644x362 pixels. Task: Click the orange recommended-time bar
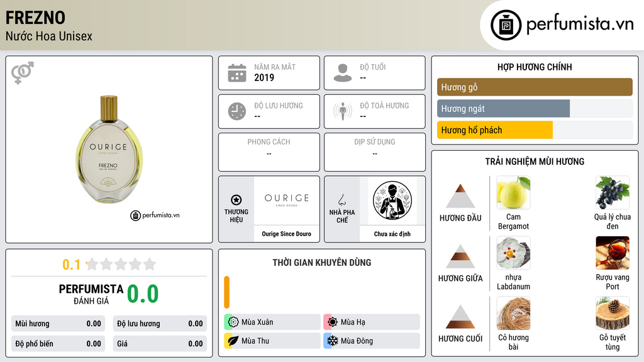tap(226, 292)
